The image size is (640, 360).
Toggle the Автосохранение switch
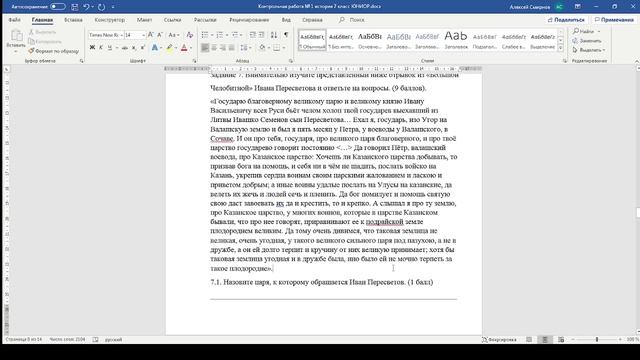[x=58, y=7]
